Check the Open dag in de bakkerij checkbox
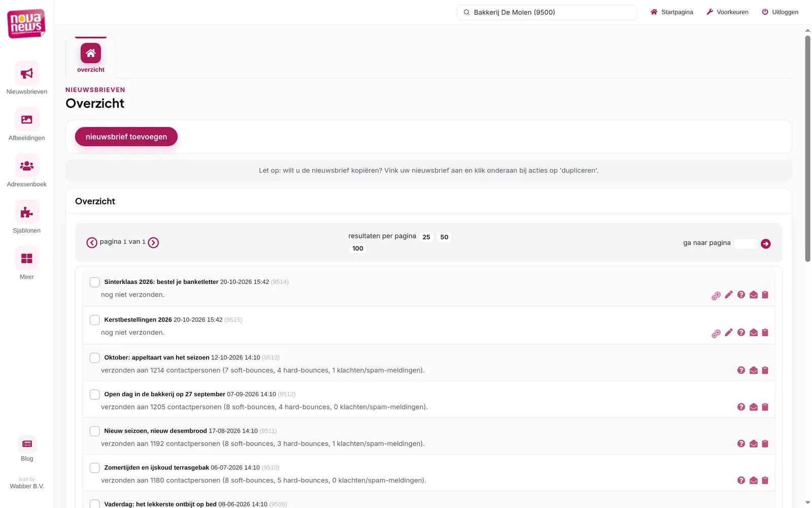The width and height of the screenshot is (812, 508). click(x=94, y=394)
